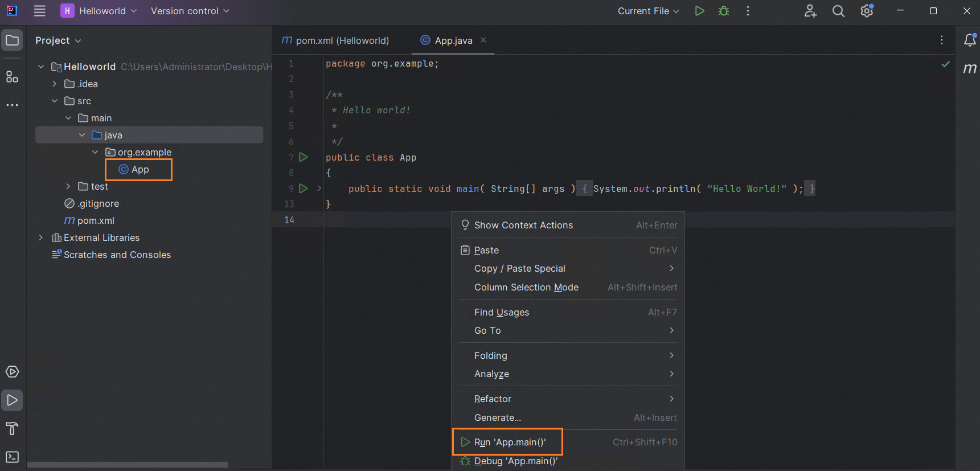
Task: Open the Version control dropdown
Action: click(190, 11)
